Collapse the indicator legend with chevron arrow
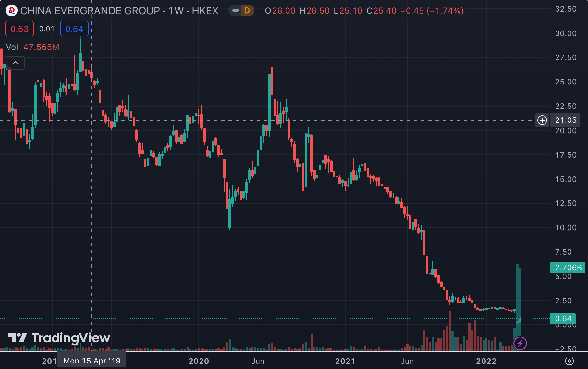The width and height of the screenshot is (588, 369). click(x=15, y=63)
